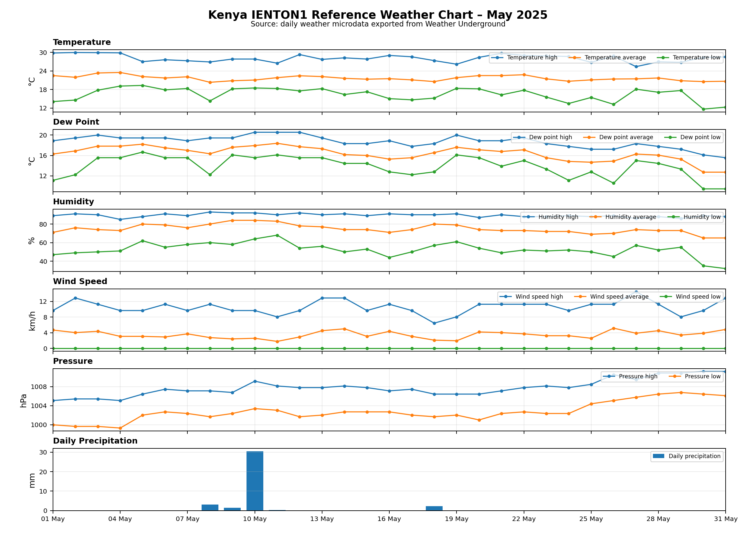756x552 pixels.
Task: Select the 'Pressure high' legend entry
Action: coord(630,377)
